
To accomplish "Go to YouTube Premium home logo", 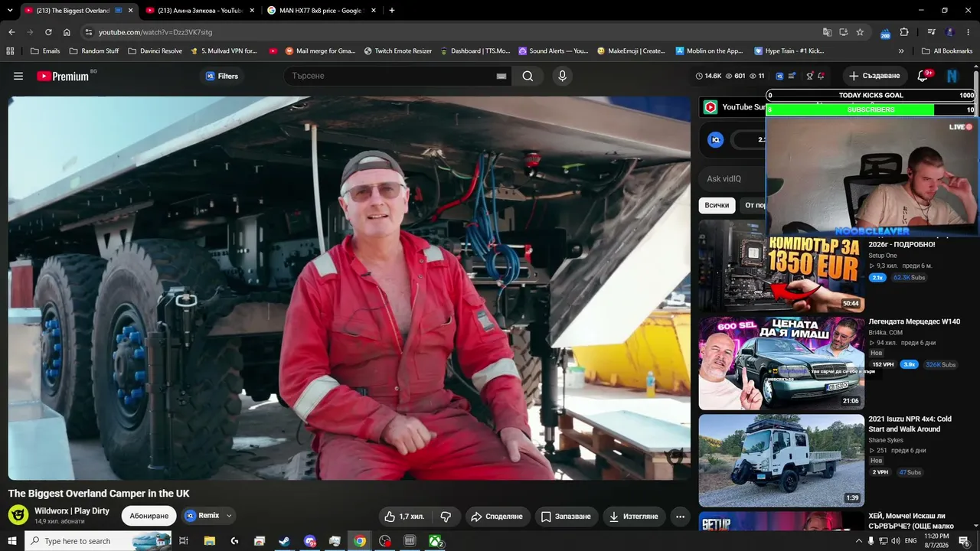I will pos(63,76).
